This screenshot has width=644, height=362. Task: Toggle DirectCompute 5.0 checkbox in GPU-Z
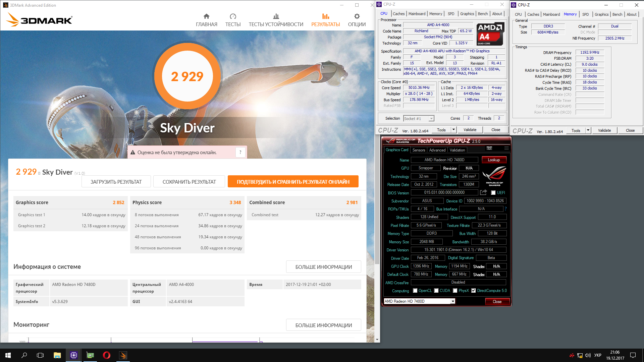pyautogui.click(x=474, y=291)
